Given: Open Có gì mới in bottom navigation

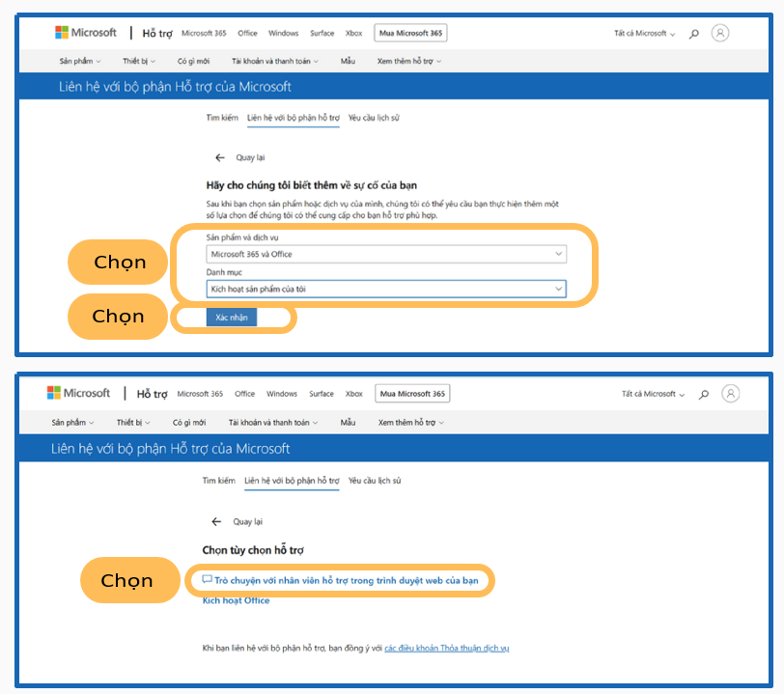Looking at the screenshot, I should pos(189,423).
